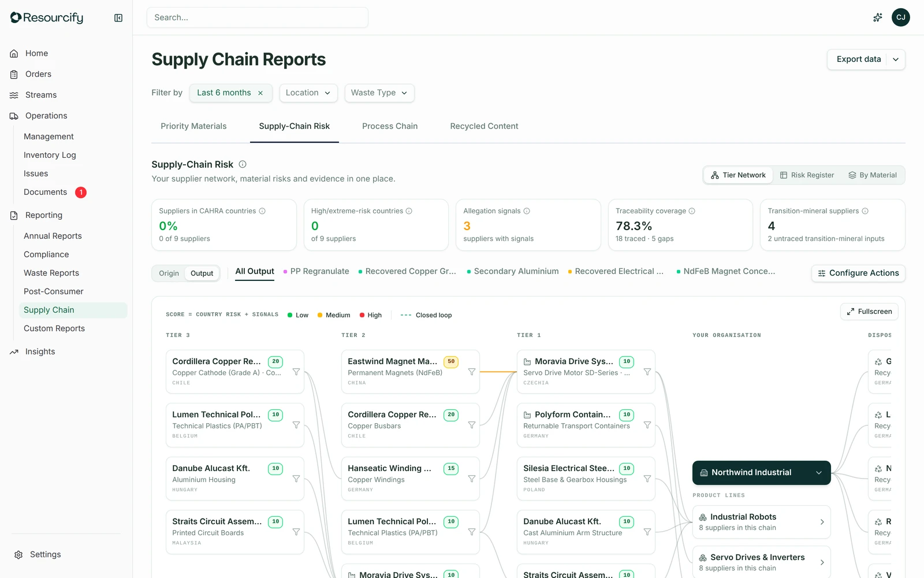Image resolution: width=924 pixels, height=578 pixels.
Task: Show info for Traceability coverage
Action: (x=692, y=211)
